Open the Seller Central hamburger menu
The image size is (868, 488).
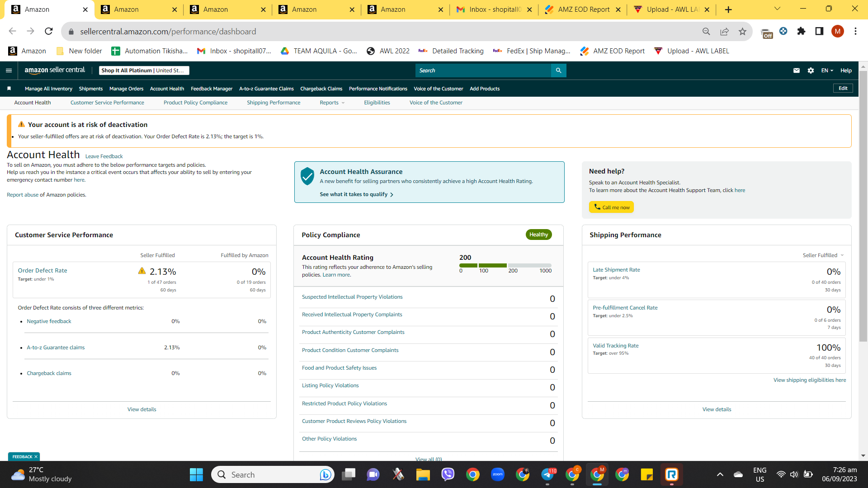pyautogui.click(x=9, y=70)
